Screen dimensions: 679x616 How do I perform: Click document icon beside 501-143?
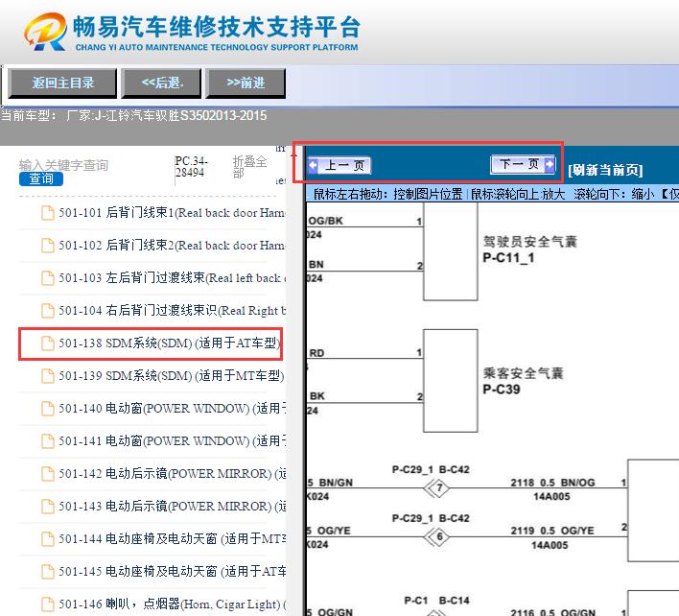pyautogui.click(x=48, y=507)
